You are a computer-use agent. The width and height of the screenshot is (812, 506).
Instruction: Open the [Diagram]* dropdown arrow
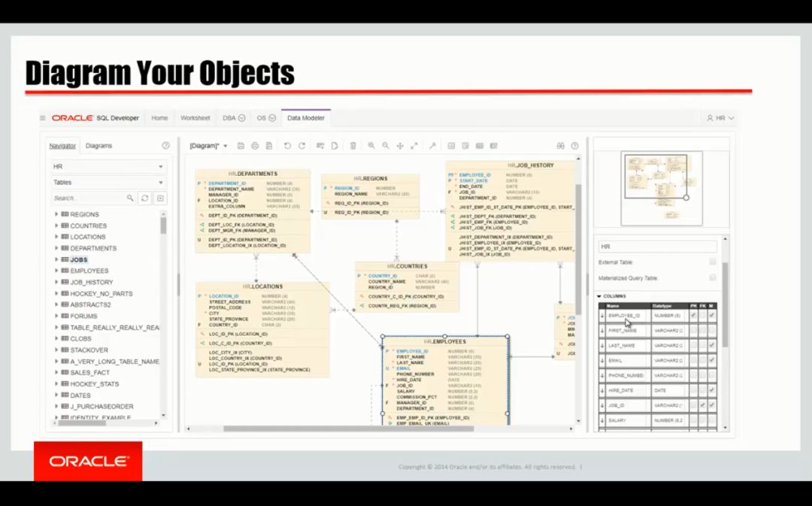click(x=226, y=146)
